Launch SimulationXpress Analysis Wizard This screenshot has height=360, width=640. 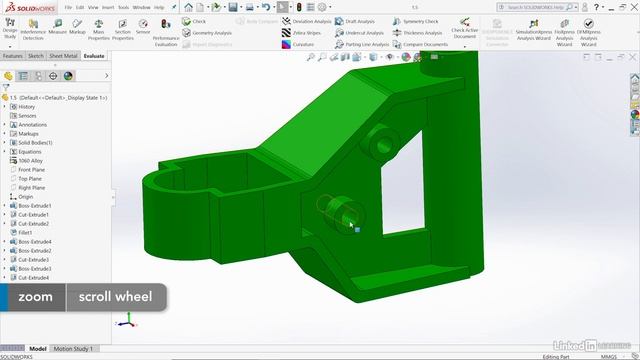[x=534, y=29]
